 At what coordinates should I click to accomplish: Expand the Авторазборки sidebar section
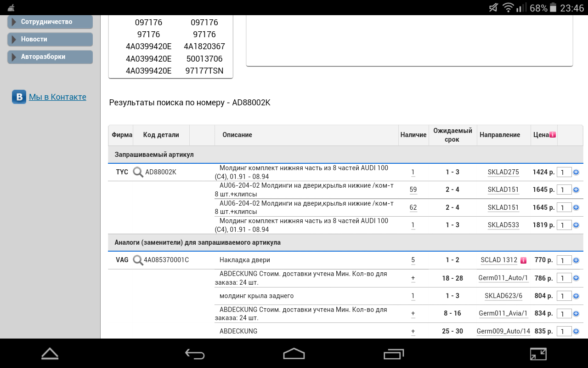[50, 57]
